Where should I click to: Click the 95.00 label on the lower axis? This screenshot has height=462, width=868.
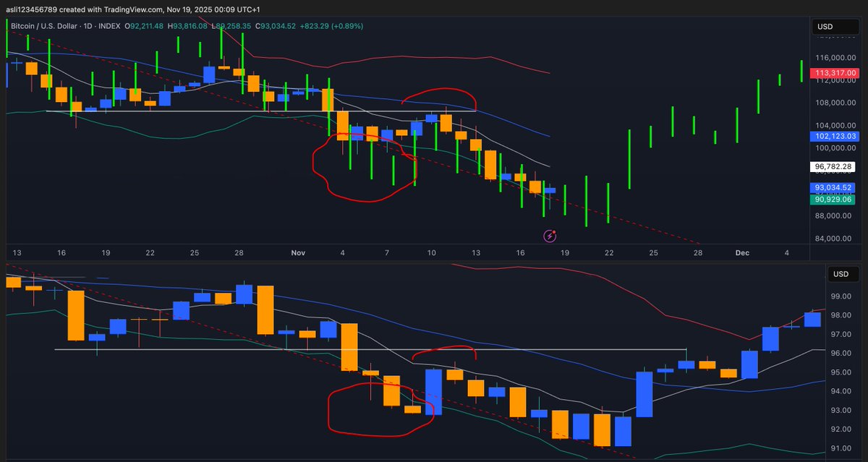tap(841, 372)
